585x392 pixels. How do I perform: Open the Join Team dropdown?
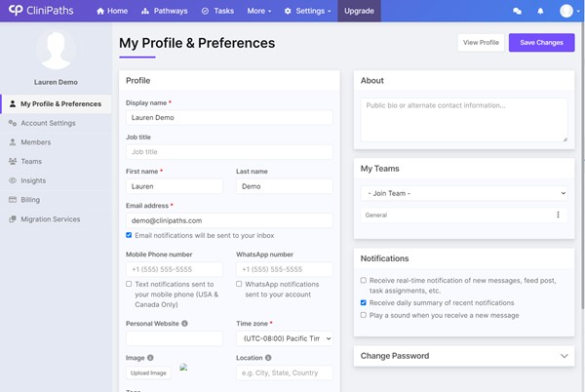(x=463, y=192)
